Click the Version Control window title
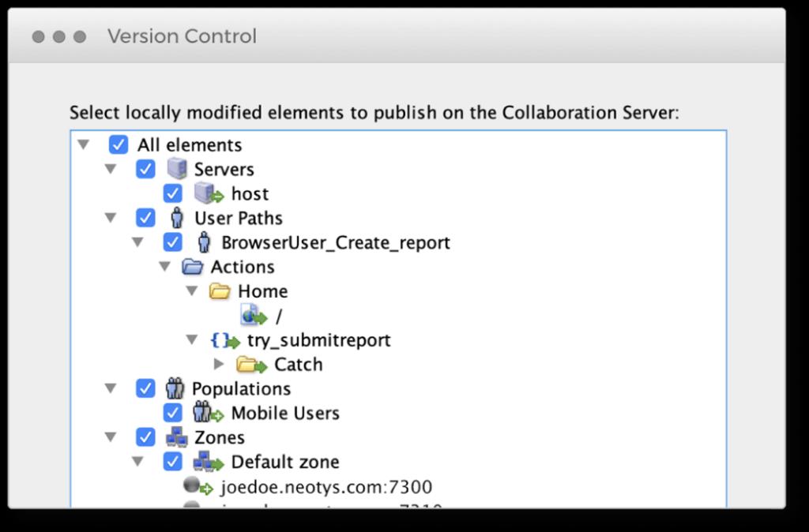This screenshot has height=532, width=809. [182, 36]
